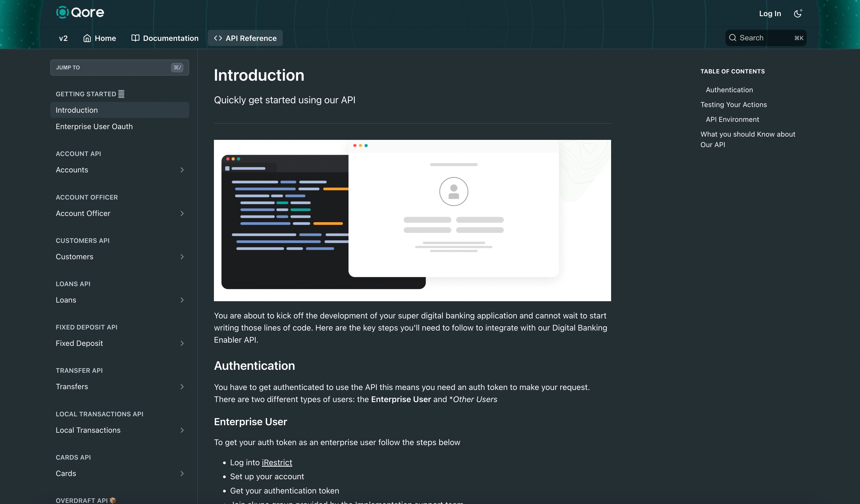
Task: Switch to the Documentation tab
Action: [164, 38]
